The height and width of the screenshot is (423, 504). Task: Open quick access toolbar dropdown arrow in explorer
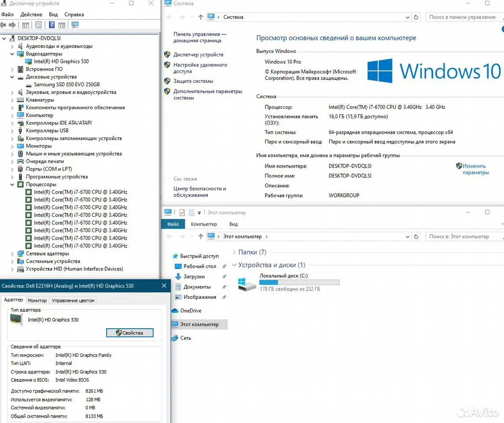pos(199,213)
